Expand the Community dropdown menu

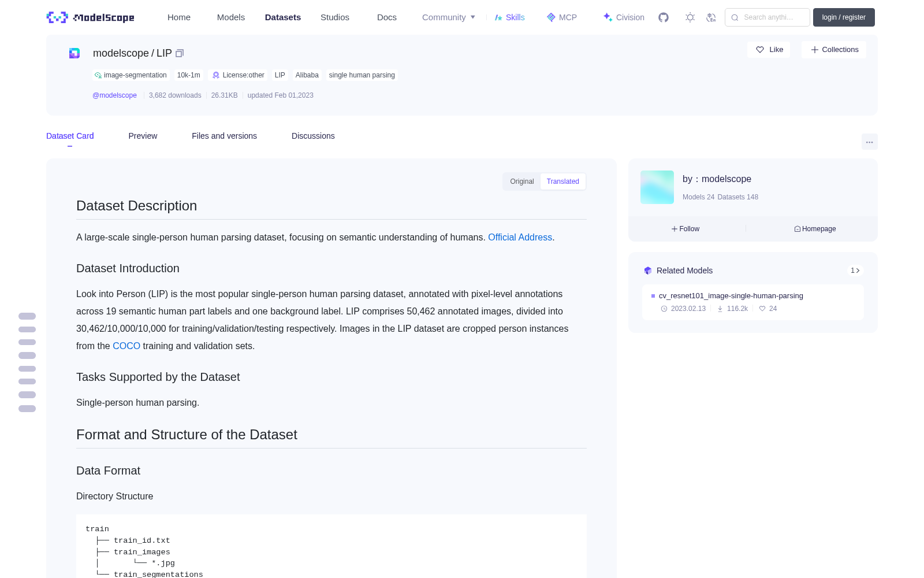click(449, 17)
